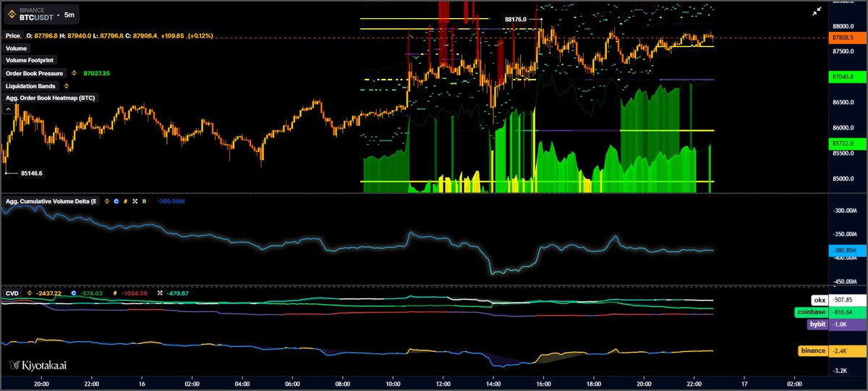Select the Volume indicator label
Screen dimensions: 868x391
(17, 48)
